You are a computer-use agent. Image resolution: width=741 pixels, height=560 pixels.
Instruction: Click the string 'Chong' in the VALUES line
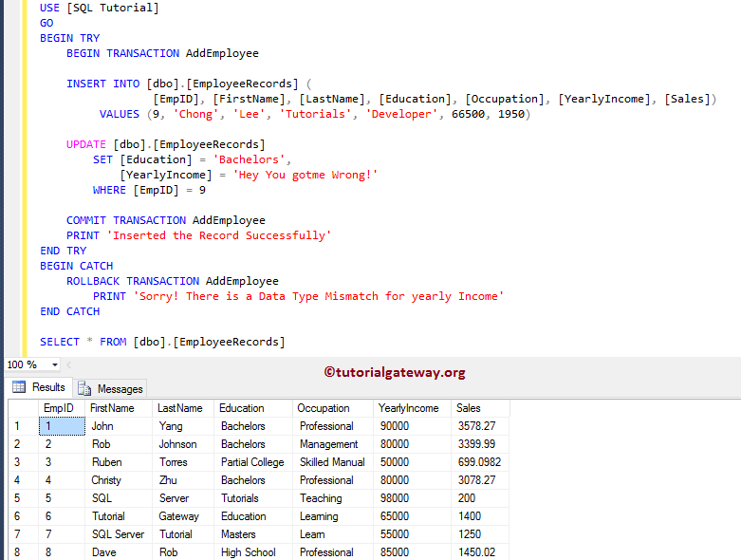[x=195, y=114]
